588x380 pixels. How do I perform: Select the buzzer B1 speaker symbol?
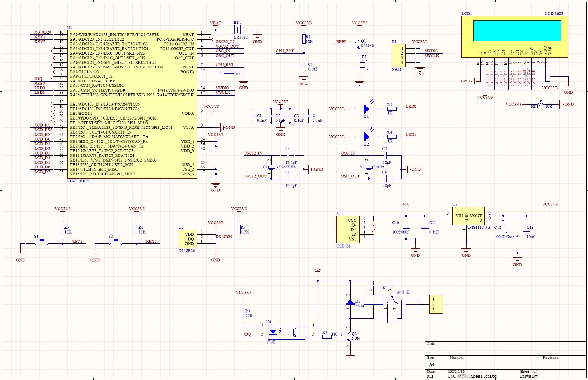click(x=366, y=65)
